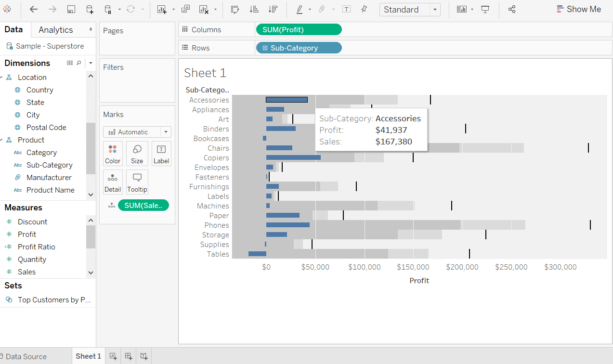Save the workbook using the floppy icon

(71, 9)
